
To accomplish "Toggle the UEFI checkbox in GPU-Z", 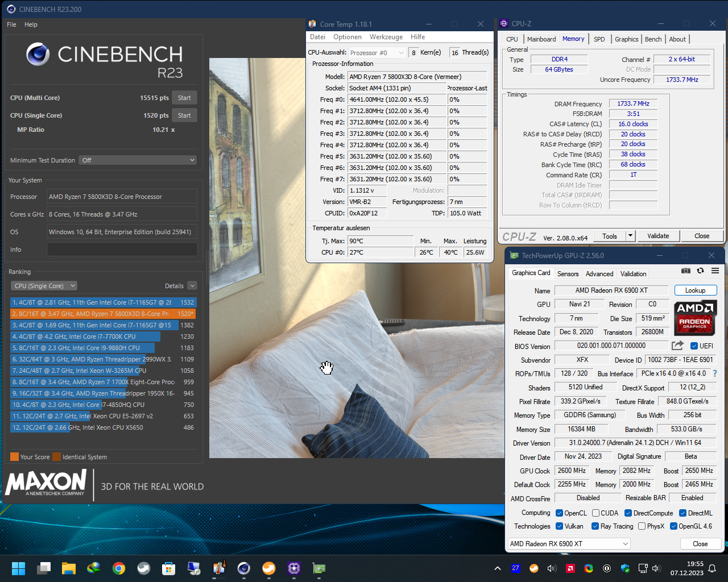I will pyautogui.click(x=694, y=346).
